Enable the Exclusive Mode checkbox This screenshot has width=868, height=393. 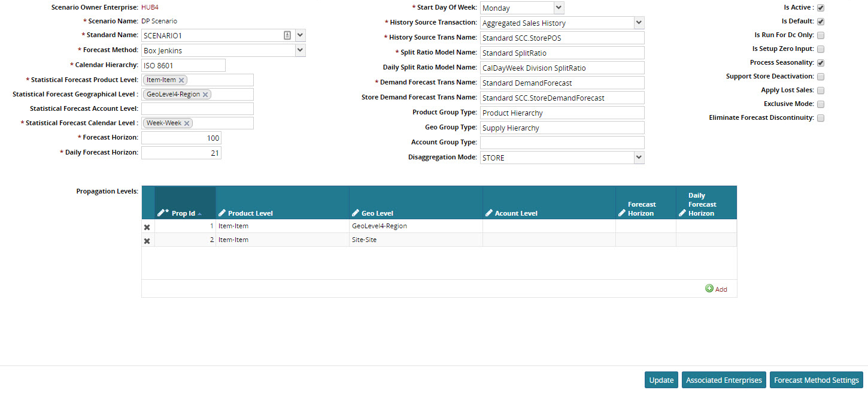pyautogui.click(x=821, y=104)
